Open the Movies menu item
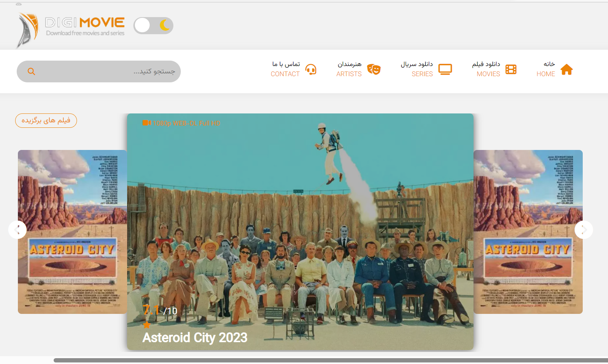This screenshot has height=364, width=608. [494, 69]
